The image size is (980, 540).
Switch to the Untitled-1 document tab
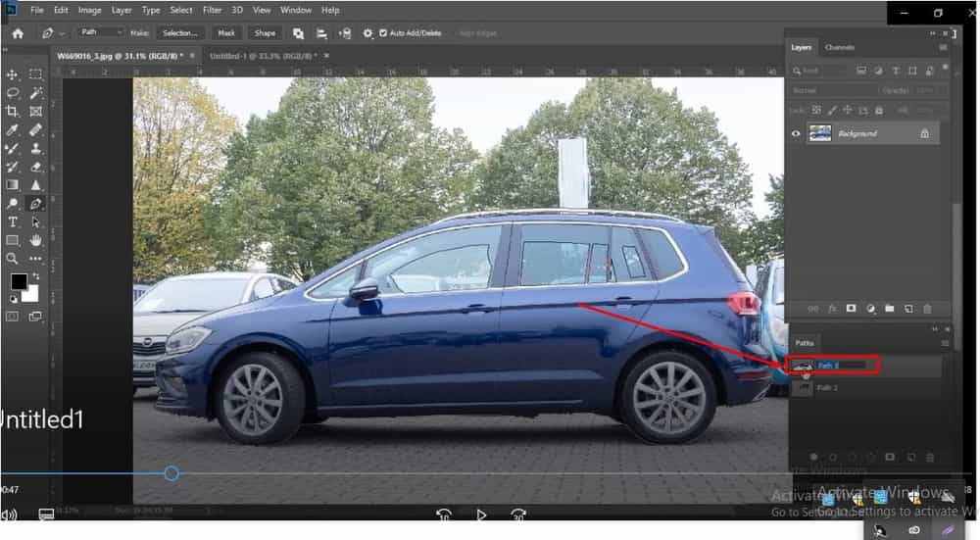coord(264,56)
